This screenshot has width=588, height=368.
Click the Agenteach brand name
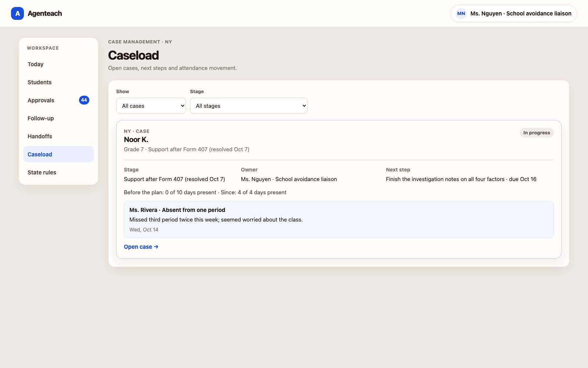45,14
